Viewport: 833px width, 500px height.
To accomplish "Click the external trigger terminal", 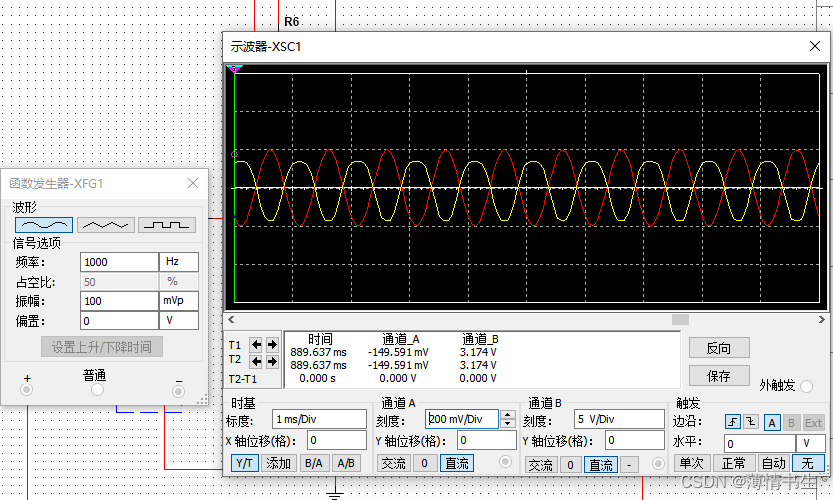I will [x=806, y=386].
